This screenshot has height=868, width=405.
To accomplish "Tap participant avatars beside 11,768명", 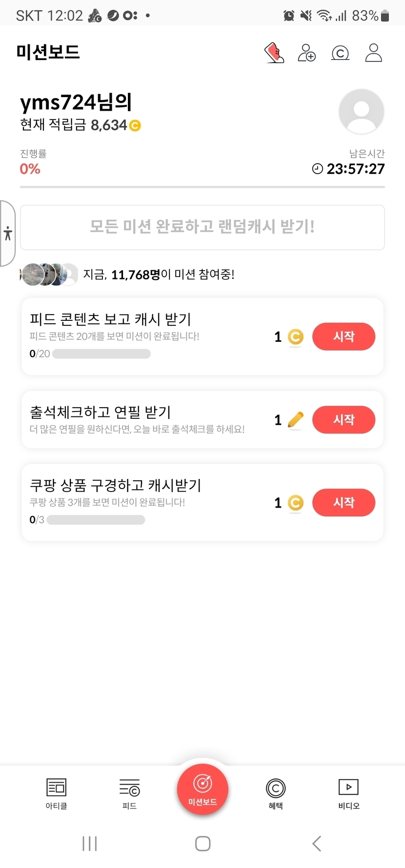I will click(49, 275).
